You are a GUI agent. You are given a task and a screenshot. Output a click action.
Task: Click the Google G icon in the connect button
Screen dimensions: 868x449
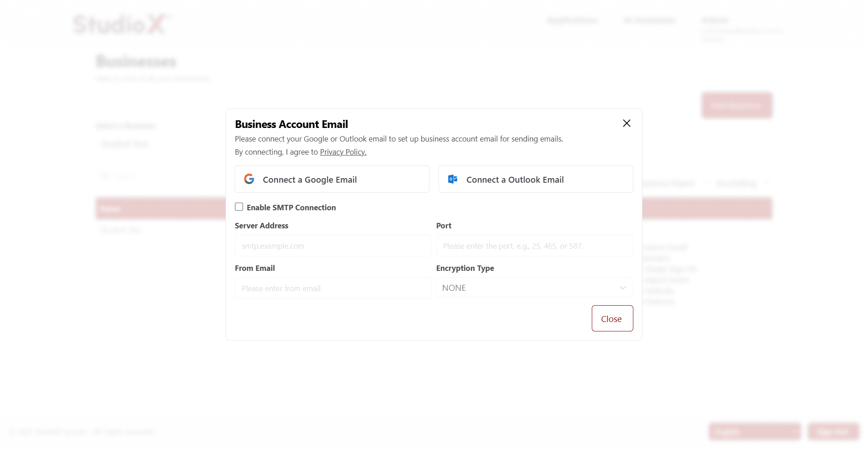(x=249, y=179)
